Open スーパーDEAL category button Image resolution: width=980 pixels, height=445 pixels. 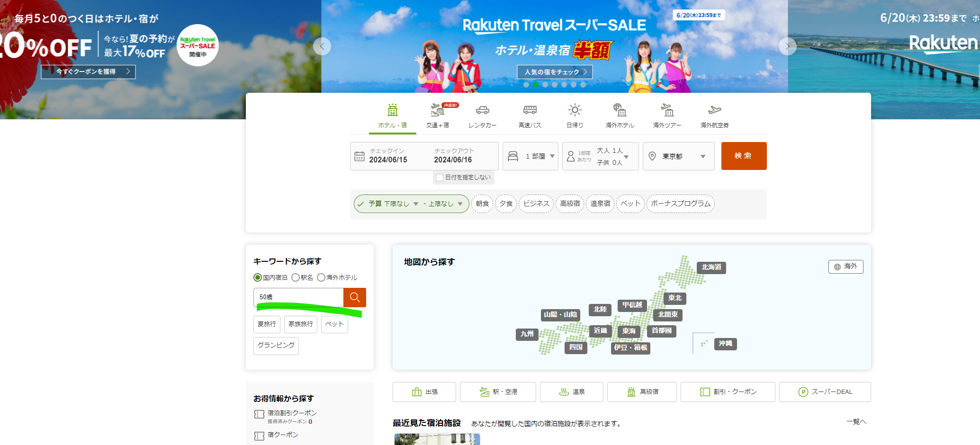[x=825, y=392]
